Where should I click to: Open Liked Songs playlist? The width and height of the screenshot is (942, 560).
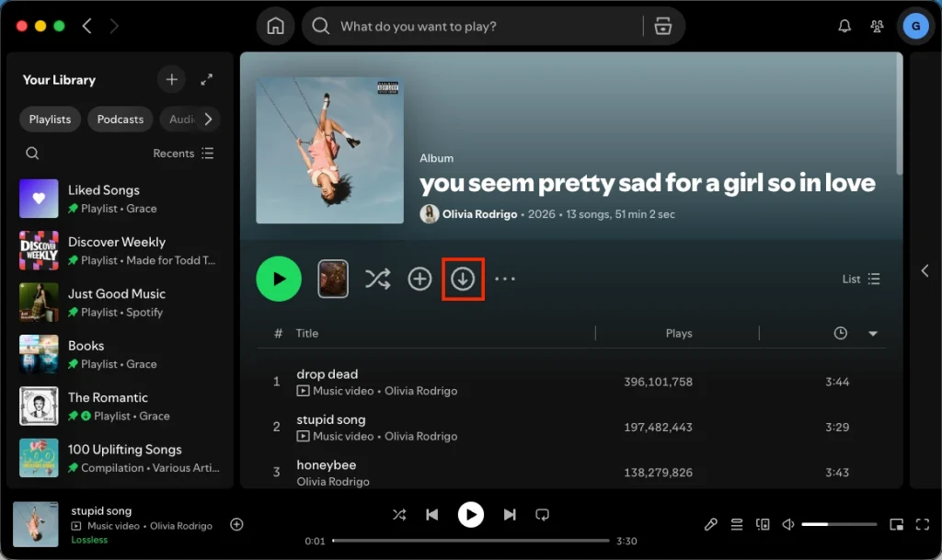click(x=121, y=199)
